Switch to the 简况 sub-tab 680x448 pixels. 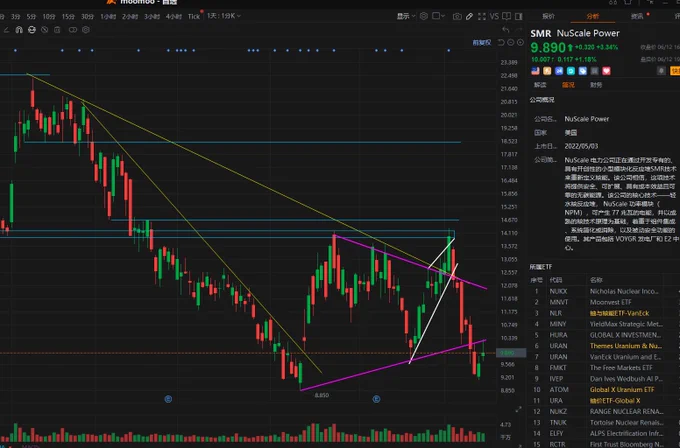pyautogui.click(x=568, y=85)
